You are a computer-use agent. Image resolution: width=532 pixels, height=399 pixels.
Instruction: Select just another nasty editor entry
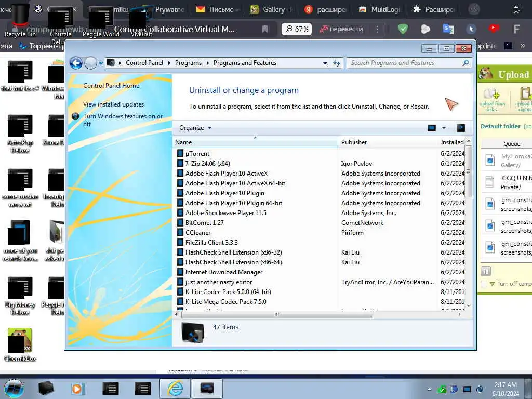click(x=219, y=282)
